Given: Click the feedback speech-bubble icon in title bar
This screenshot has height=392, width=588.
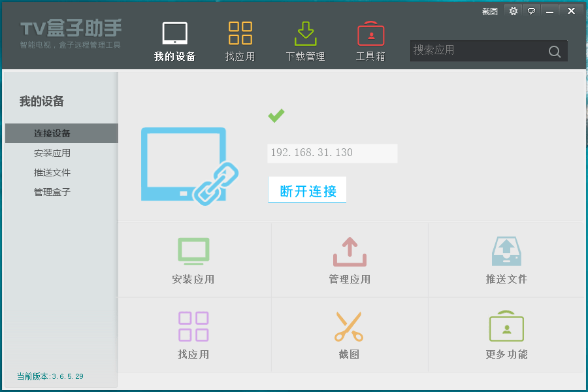Looking at the screenshot, I should point(531,10).
